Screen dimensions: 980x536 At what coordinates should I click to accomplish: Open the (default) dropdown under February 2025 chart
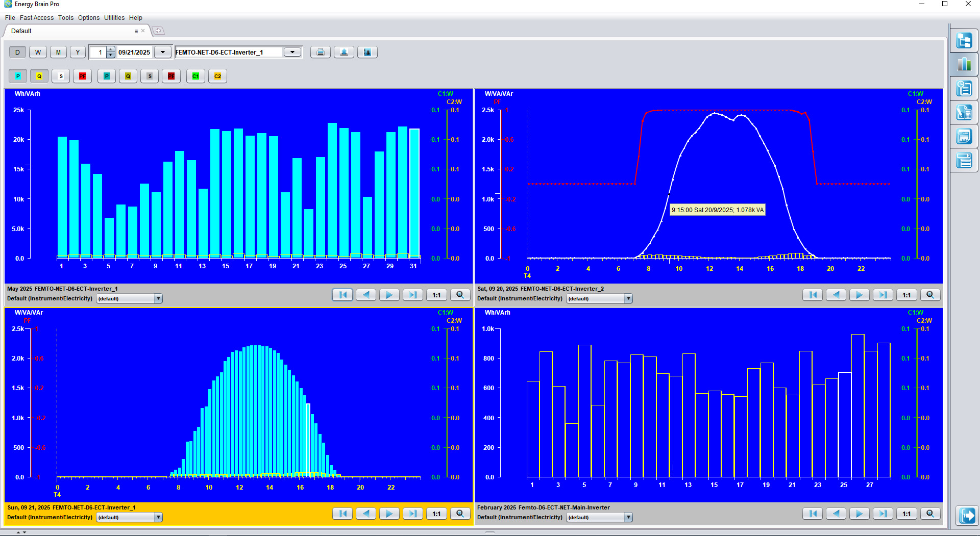pos(628,517)
